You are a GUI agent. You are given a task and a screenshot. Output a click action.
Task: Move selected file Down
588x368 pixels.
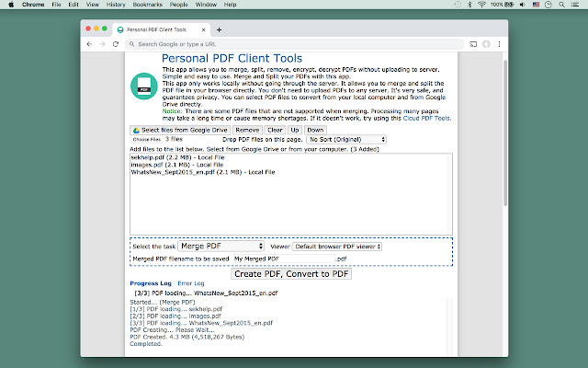(x=315, y=130)
